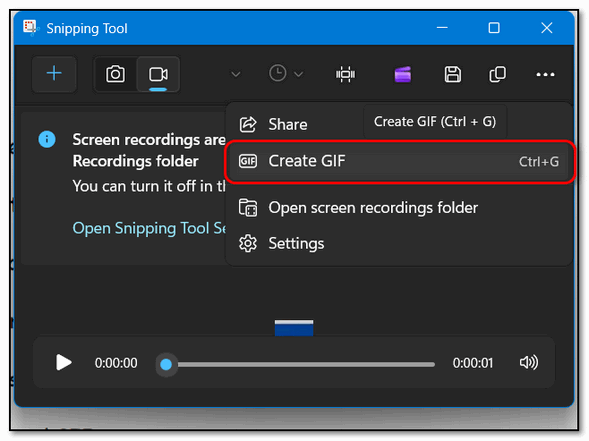
Task: Click the 0:00:01 duration text
Action: coord(473,363)
